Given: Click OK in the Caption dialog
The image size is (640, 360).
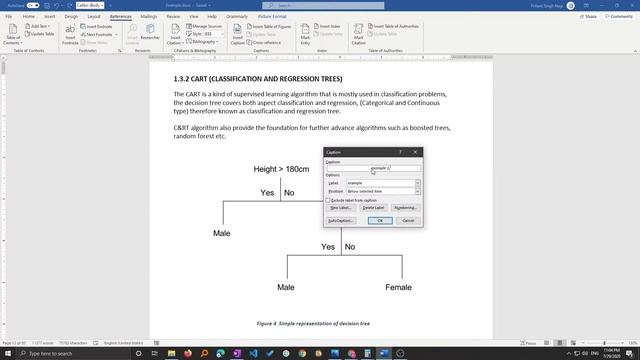Looking at the screenshot, I should coord(380,220).
